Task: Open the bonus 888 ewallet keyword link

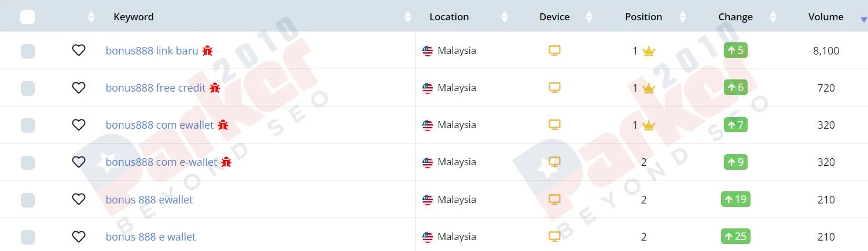Action: click(149, 199)
